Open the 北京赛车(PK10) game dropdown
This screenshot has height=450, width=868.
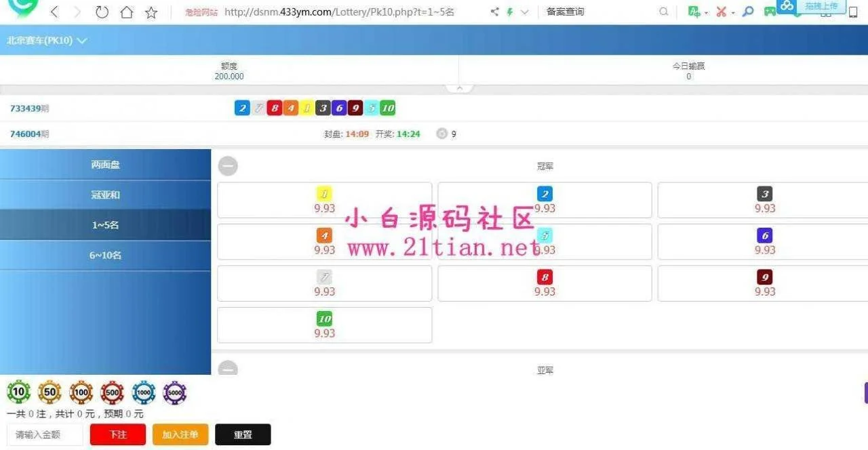click(x=47, y=41)
